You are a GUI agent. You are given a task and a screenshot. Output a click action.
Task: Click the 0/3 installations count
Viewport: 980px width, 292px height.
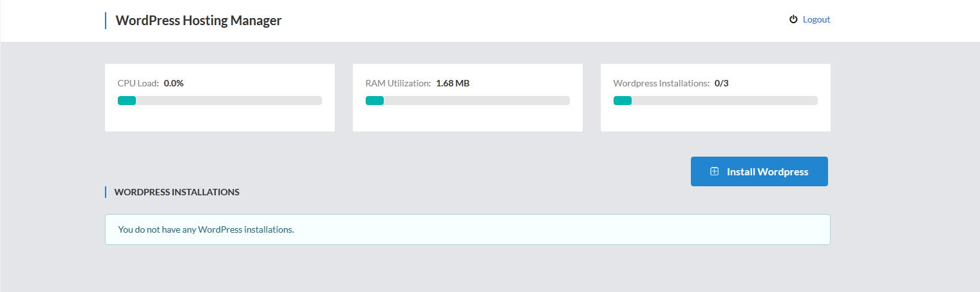(x=721, y=83)
